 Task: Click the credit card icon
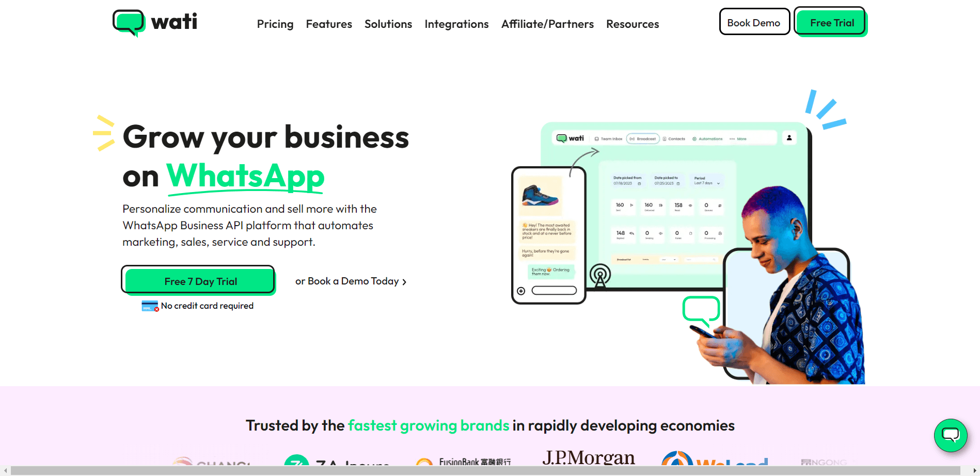pos(150,306)
